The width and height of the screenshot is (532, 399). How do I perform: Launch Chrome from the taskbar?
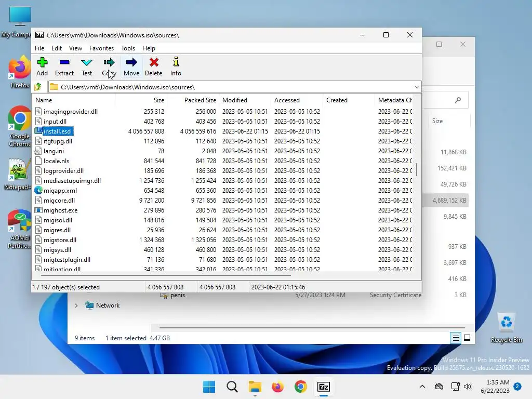click(x=301, y=387)
